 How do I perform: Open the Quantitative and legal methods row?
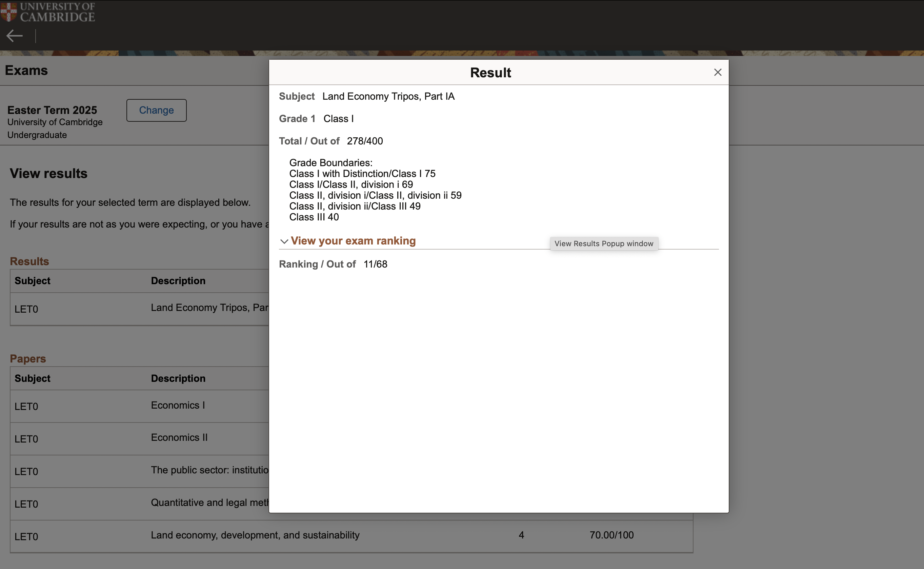pos(209,503)
